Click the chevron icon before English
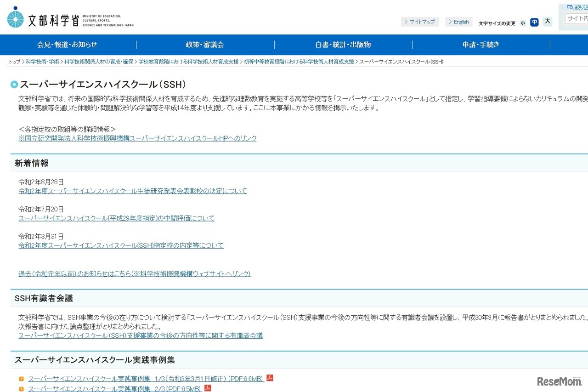Viewport: 588px width, 392px height. point(449,22)
